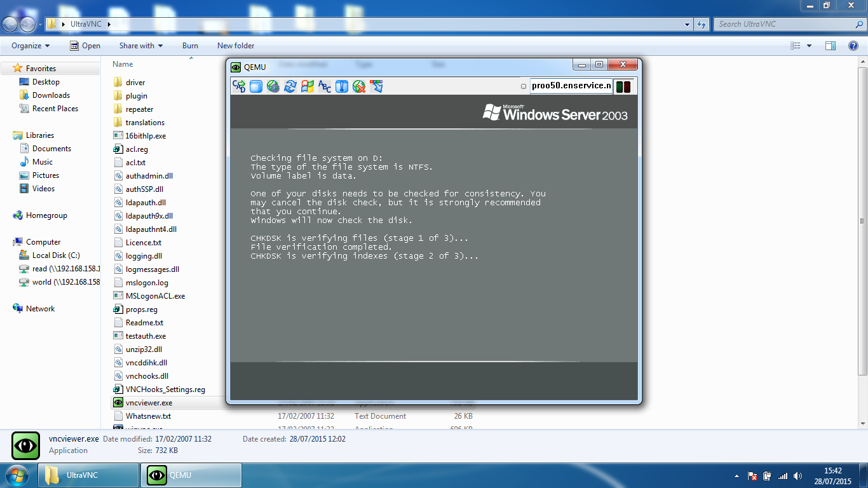This screenshot has height=488, width=868.
Task: Open the Organize dropdown menu
Action: point(31,46)
